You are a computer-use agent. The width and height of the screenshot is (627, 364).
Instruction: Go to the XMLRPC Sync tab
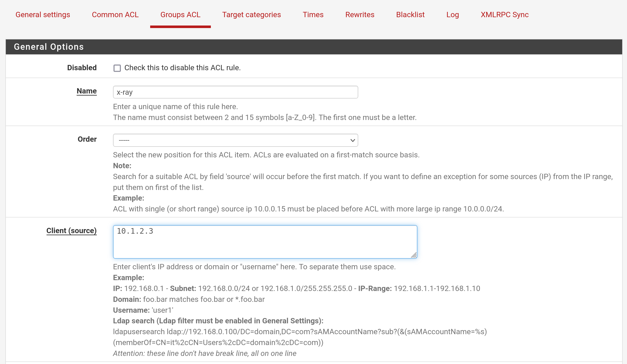505,15
